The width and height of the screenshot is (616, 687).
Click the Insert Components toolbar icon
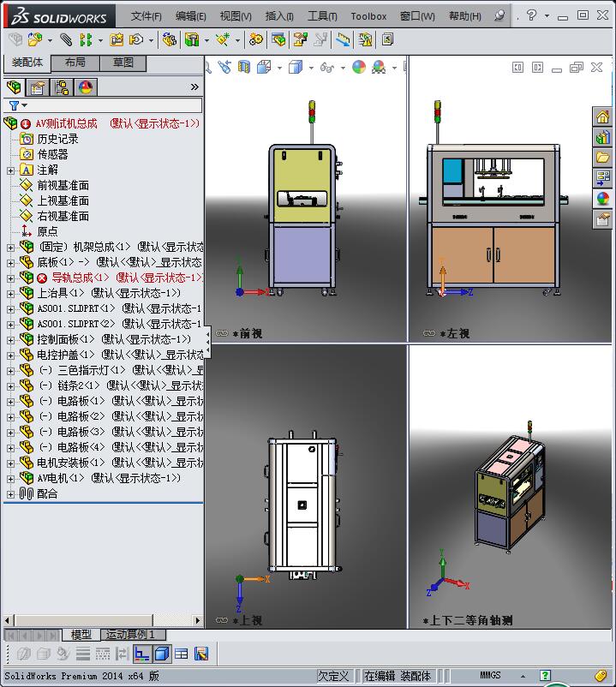(x=35, y=40)
